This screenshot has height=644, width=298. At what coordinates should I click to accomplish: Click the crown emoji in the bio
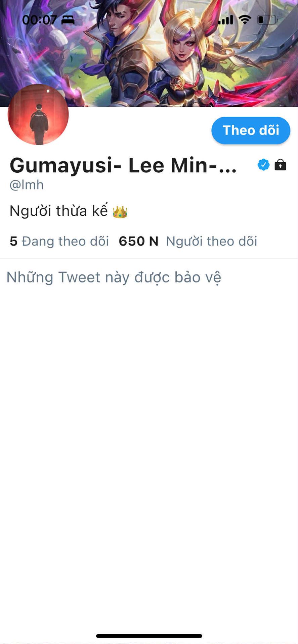pyautogui.click(x=120, y=212)
